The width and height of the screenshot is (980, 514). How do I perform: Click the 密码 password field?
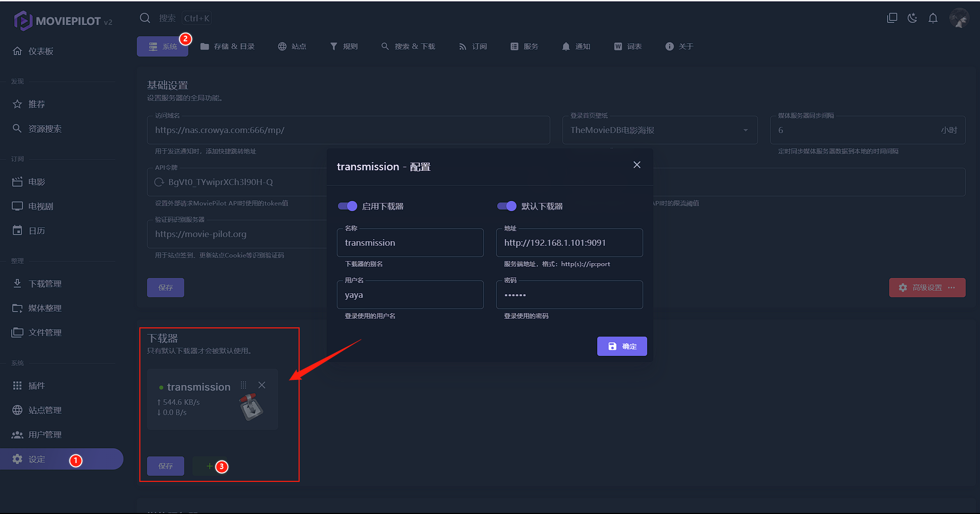click(x=570, y=295)
